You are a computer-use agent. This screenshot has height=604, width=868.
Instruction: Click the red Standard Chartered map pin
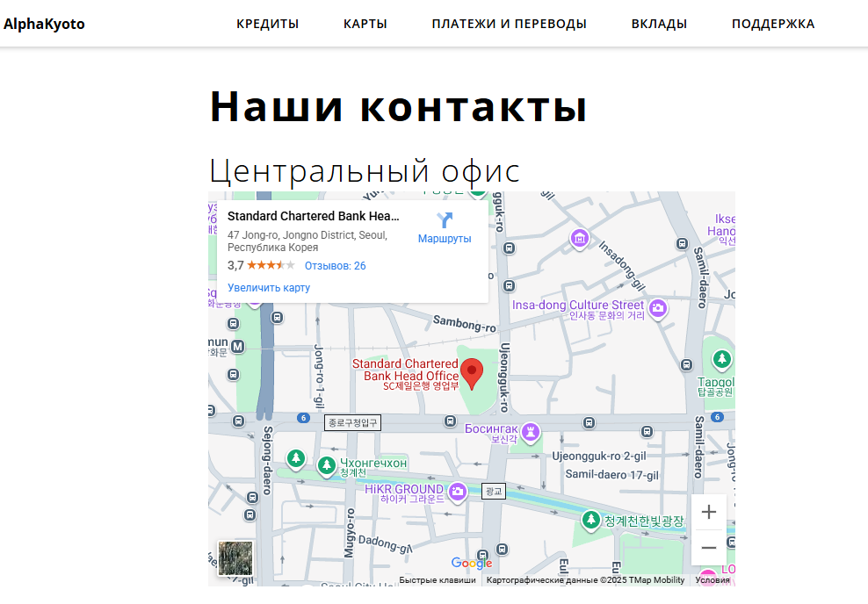pos(472,373)
